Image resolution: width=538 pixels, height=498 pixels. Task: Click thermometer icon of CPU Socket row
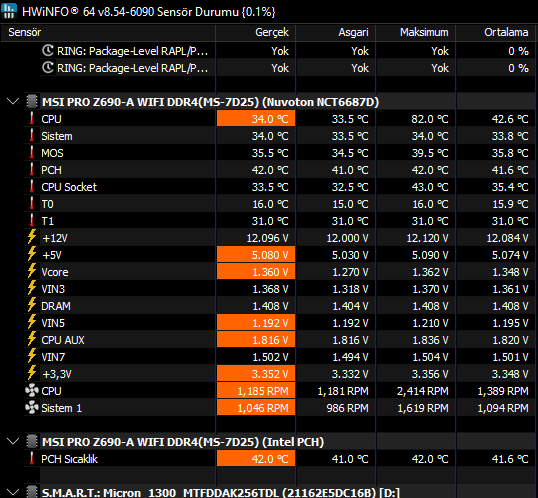click(32, 187)
